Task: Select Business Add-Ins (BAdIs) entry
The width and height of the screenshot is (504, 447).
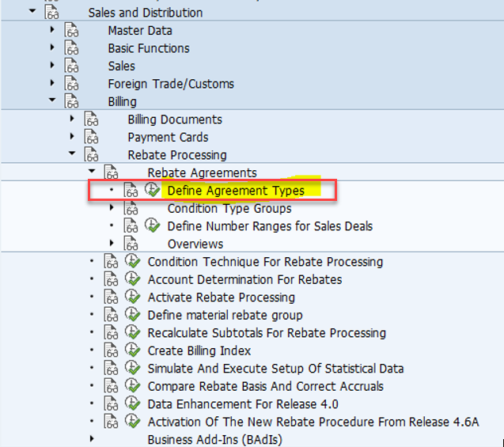Action: pos(214,440)
